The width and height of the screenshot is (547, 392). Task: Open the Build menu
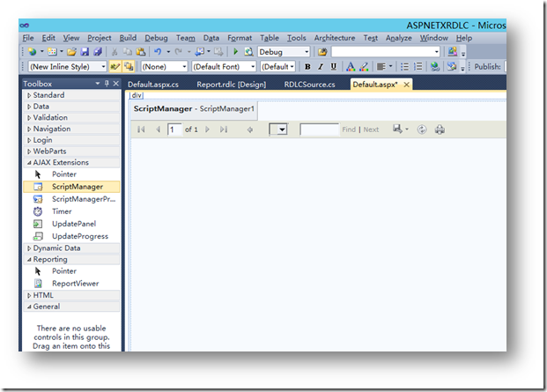128,38
